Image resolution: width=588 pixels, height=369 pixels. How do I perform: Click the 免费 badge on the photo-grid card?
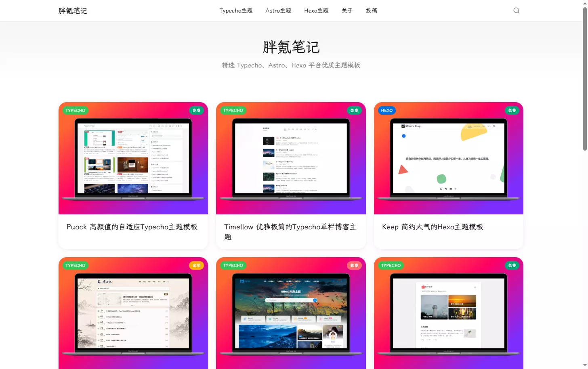[512, 265]
